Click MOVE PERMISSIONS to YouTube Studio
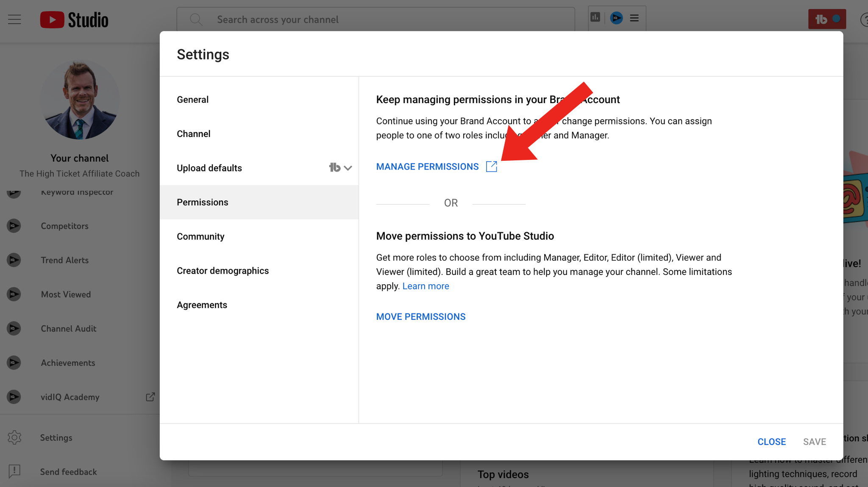868x487 pixels. click(421, 316)
